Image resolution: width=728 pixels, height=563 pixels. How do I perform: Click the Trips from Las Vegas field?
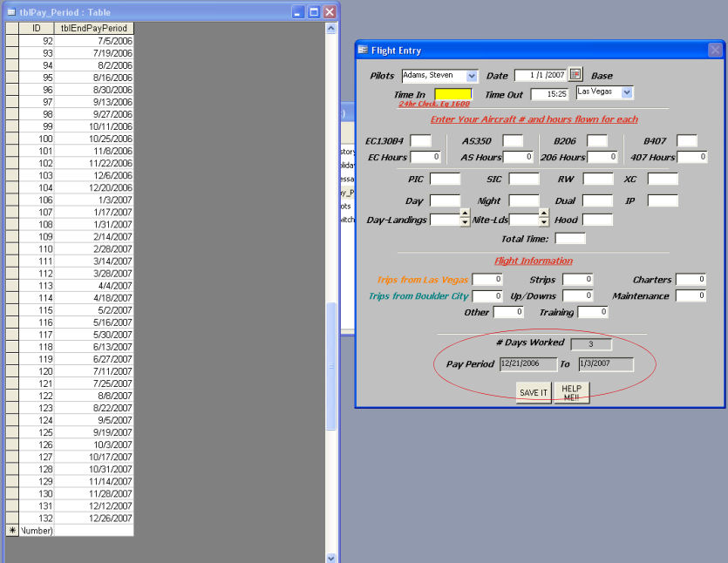coord(487,280)
